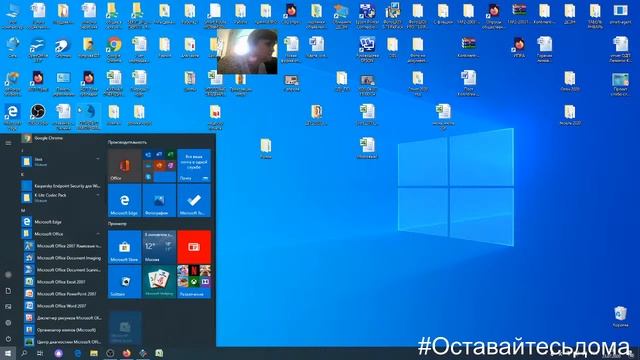Open the Microsoft To Do checkmark tile
This screenshot has height=360, width=640.
(x=194, y=200)
